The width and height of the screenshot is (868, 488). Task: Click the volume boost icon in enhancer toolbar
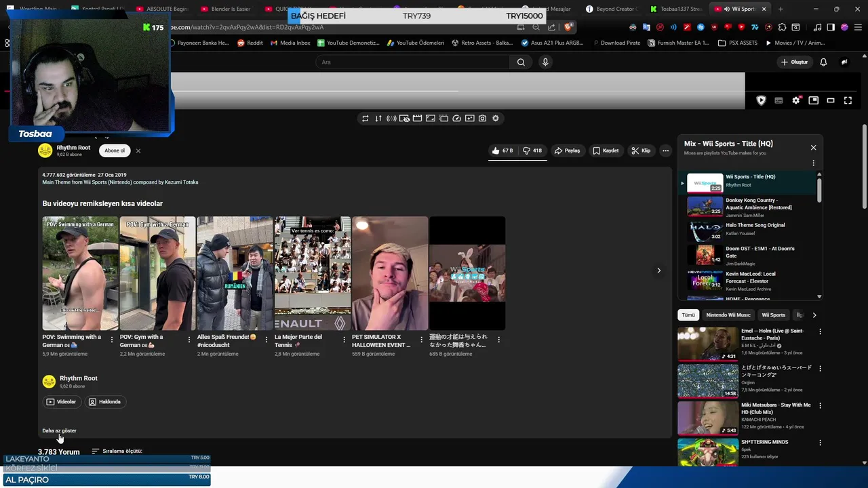click(x=391, y=118)
